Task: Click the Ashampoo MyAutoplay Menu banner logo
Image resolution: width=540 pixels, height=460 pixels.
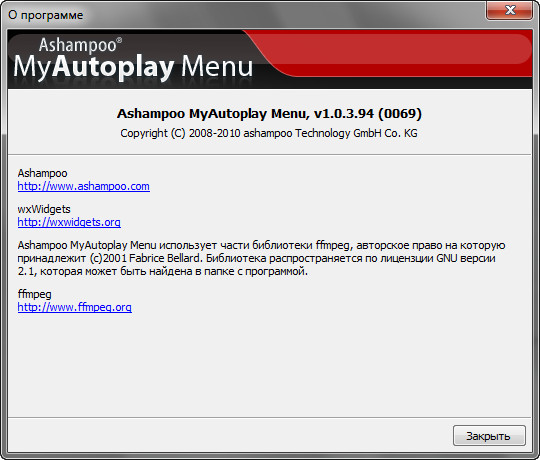Action: 134,60
